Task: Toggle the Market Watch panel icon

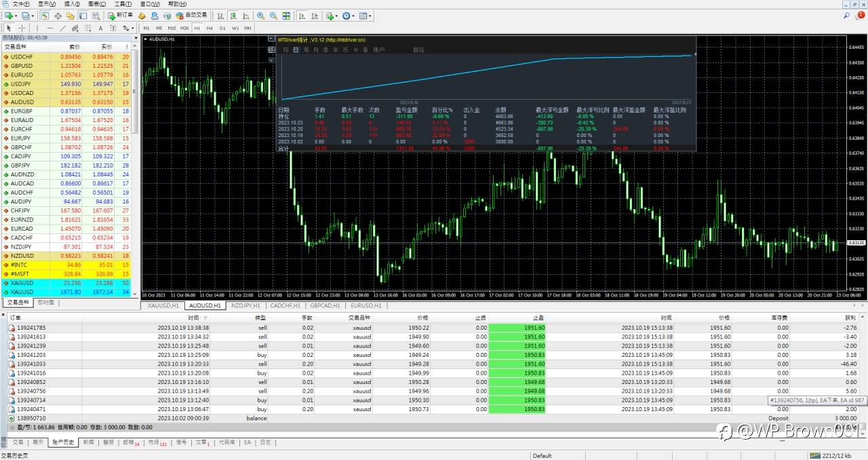Action: 45,16
